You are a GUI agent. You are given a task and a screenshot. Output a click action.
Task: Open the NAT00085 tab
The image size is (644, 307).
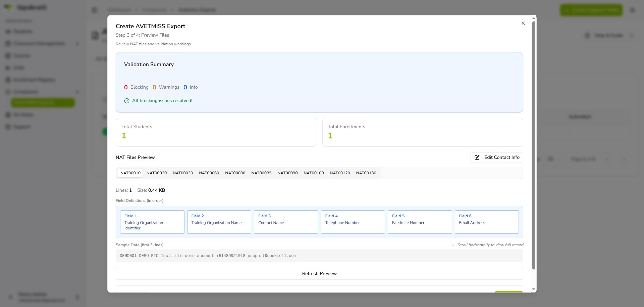click(261, 173)
